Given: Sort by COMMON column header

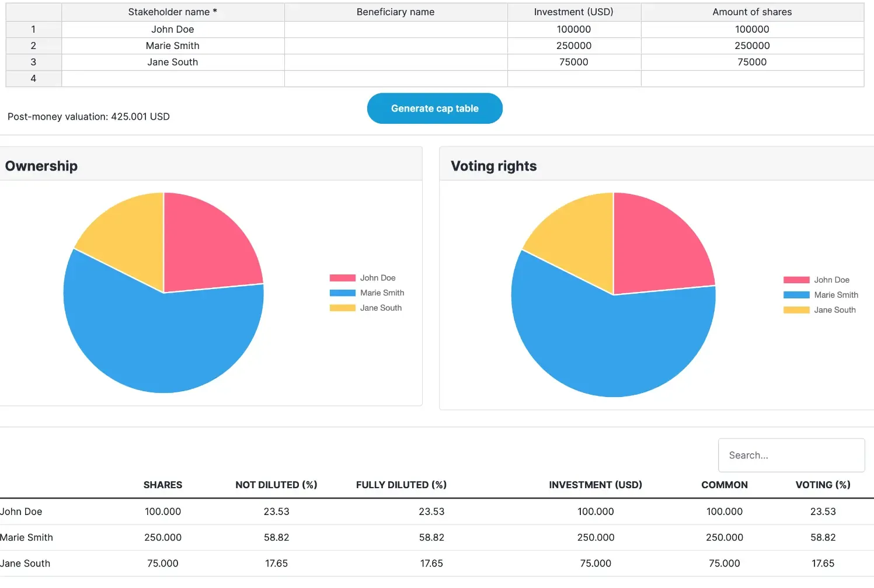Looking at the screenshot, I should (725, 485).
